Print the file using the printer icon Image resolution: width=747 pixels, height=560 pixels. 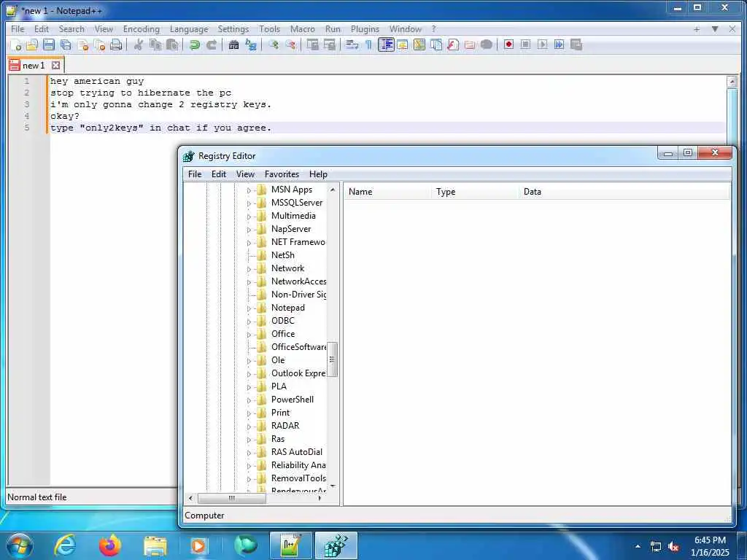tap(116, 44)
